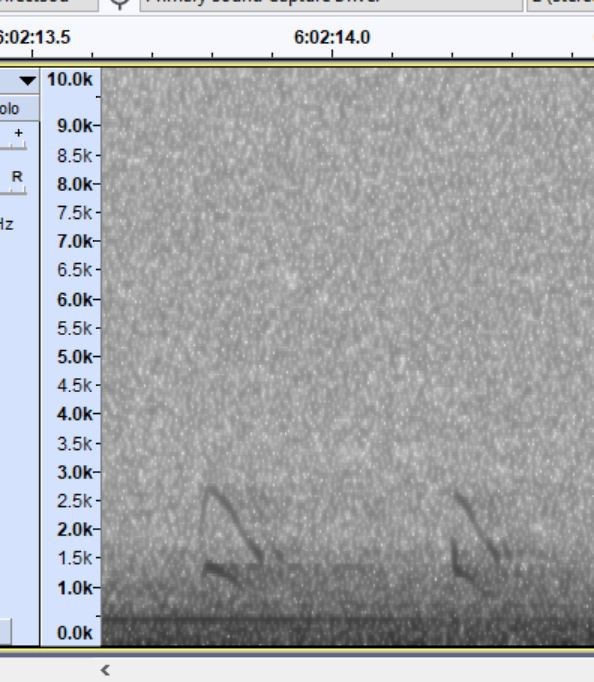Click timeline ruler at 6:02:14.0

pyautogui.click(x=332, y=37)
